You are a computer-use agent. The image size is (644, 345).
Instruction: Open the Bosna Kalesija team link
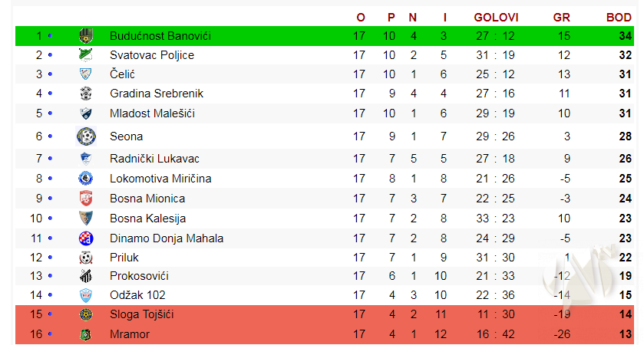pyautogui.click(x=147, y=219)
